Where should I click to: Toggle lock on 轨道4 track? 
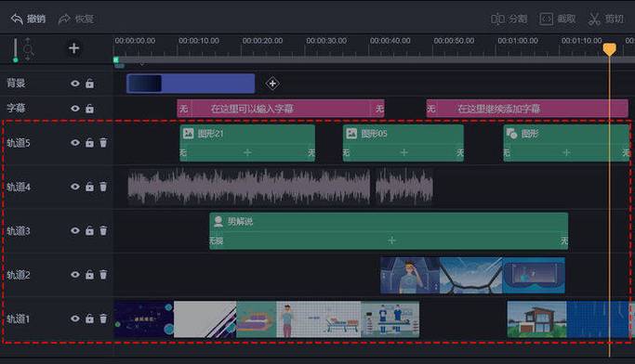[x=89, y=187]
